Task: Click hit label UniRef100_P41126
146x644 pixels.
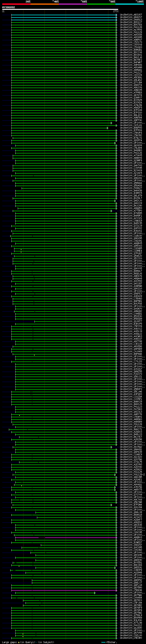Action: coord(131,153)
